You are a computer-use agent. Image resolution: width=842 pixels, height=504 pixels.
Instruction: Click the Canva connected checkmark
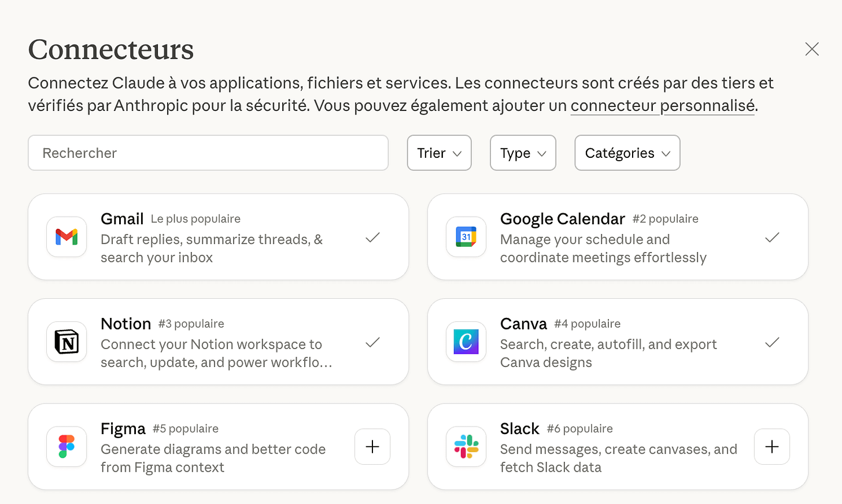[x=772, y=342]
